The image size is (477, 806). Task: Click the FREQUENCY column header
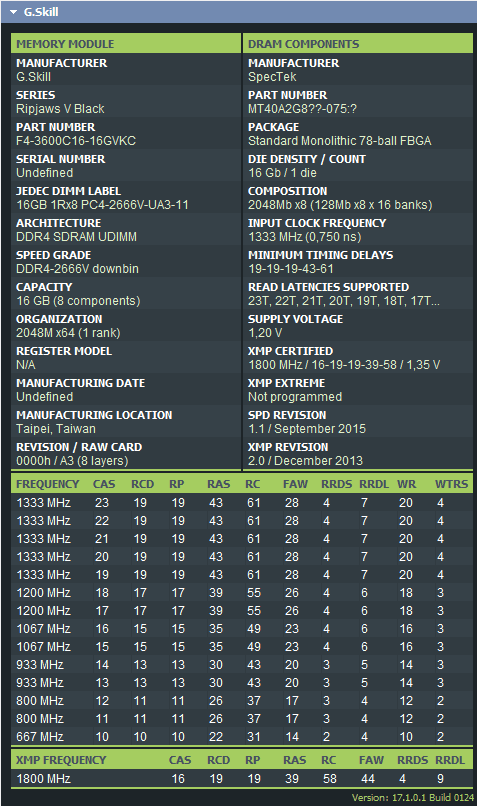pos(48,484)
